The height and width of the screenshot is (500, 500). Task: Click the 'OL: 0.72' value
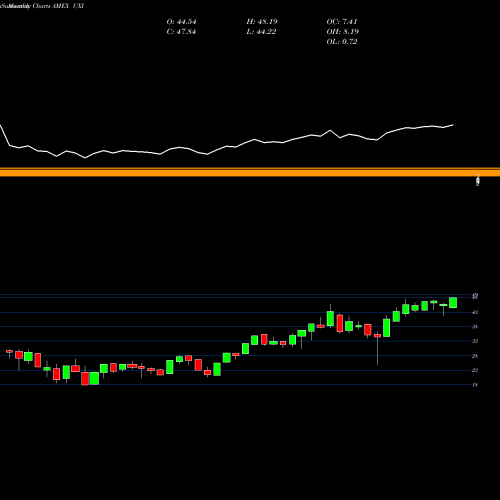pyautogui.click(x=342, y=42)
